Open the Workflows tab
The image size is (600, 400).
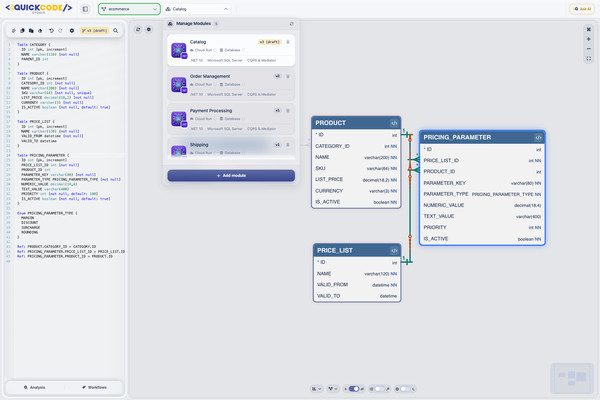point(94,387)
